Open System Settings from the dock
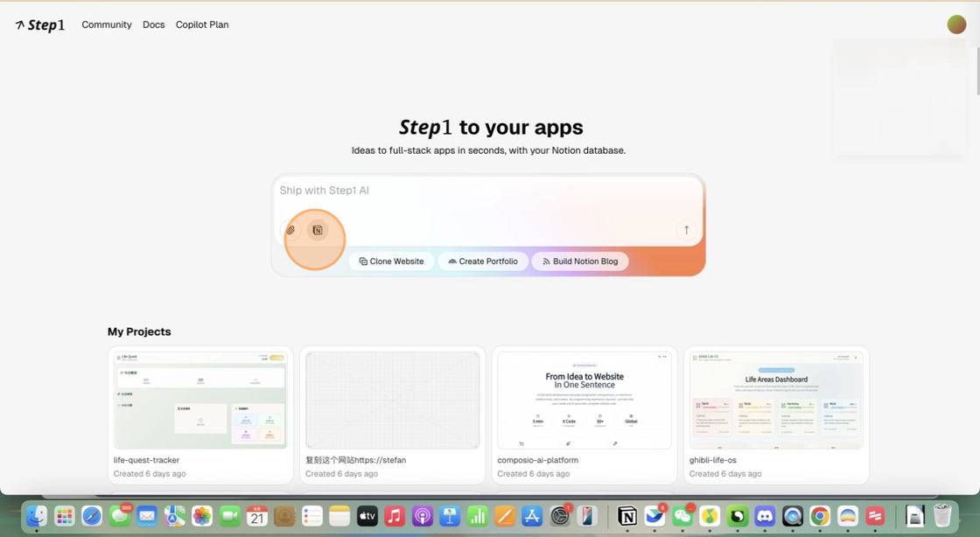980x537 pixels. [559, 516]
